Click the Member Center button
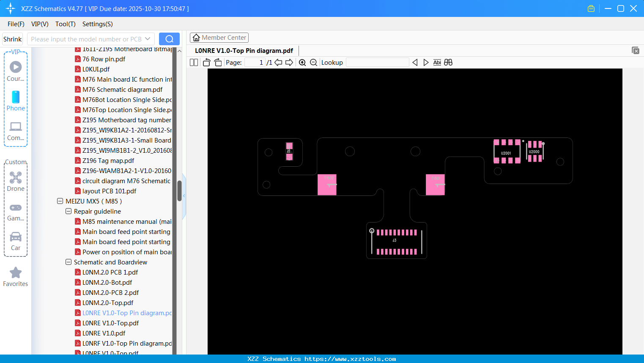Image resolution: width=644 pixels, height=363 pixels. click(219, 38)
